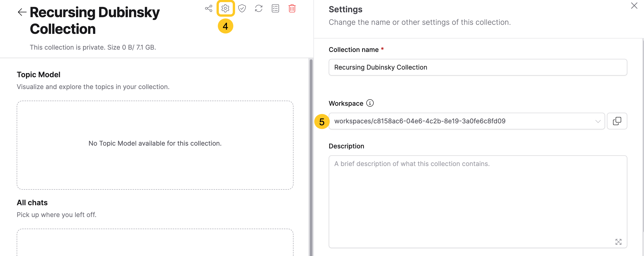Open the collection settings gear
The width and height of the screenshot is (644, 256).
click(x=225, y=8)
